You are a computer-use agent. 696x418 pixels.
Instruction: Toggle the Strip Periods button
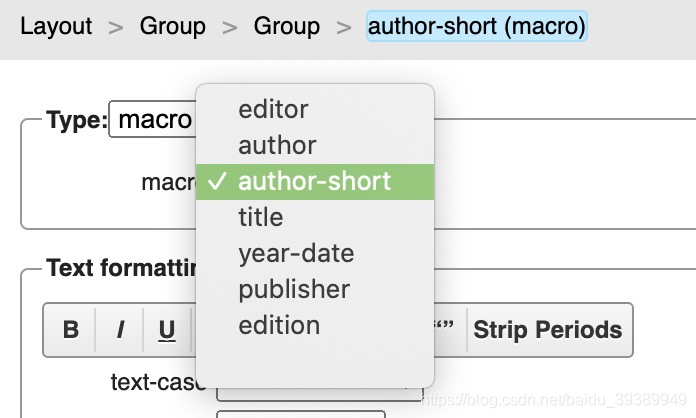(548, 330)
